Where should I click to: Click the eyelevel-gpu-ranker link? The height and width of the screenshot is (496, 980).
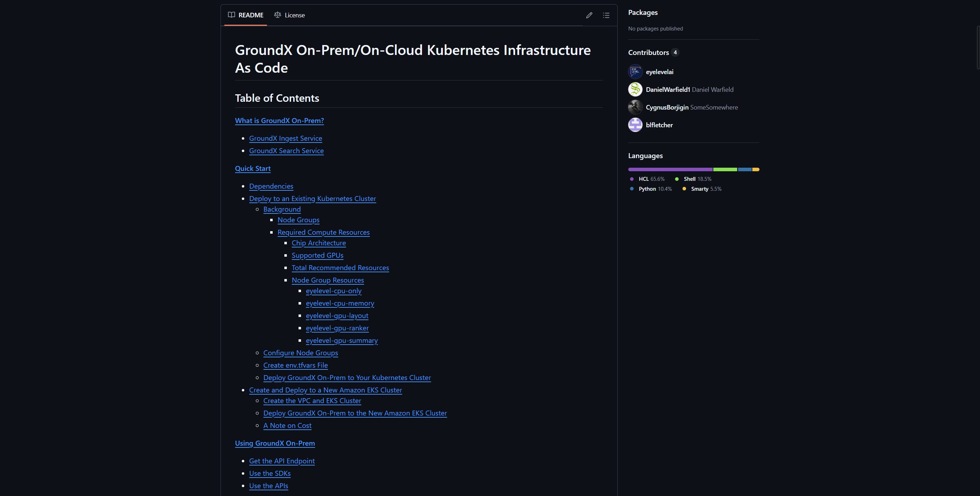(337, 328)
